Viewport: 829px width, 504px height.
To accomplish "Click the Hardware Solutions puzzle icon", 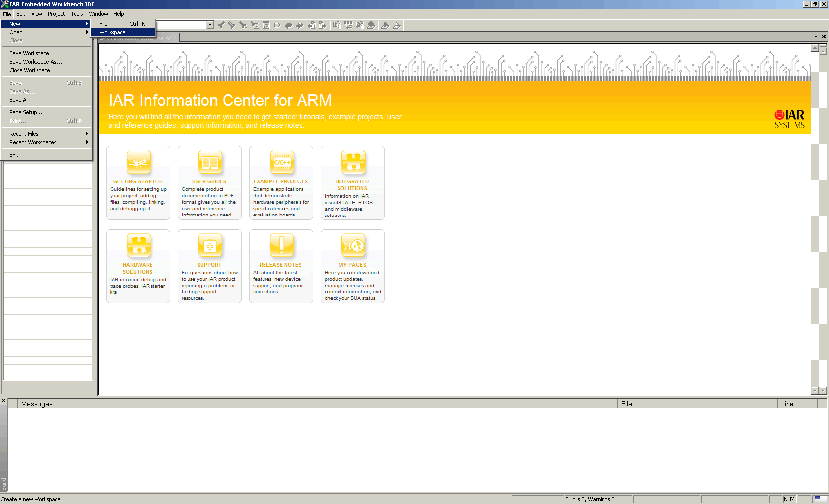I will click(139, 246).
